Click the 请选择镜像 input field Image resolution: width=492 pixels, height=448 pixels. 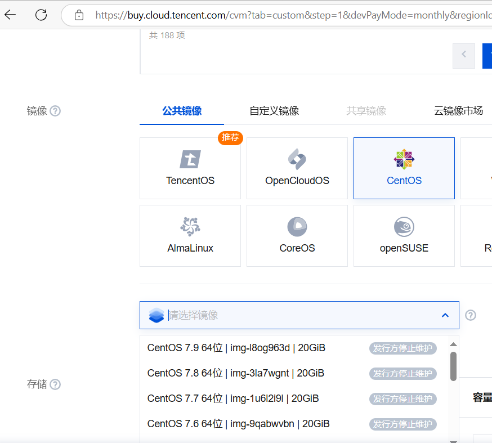tap(299, 315)
